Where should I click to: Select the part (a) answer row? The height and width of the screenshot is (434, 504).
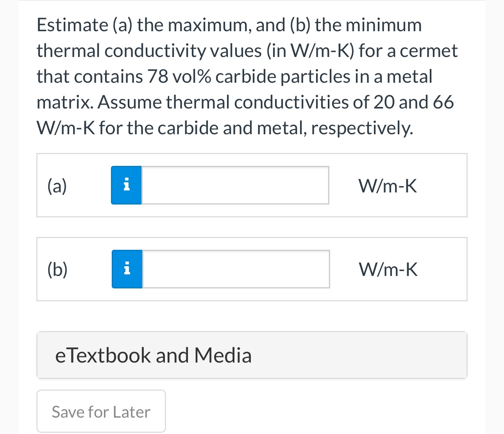252,185
